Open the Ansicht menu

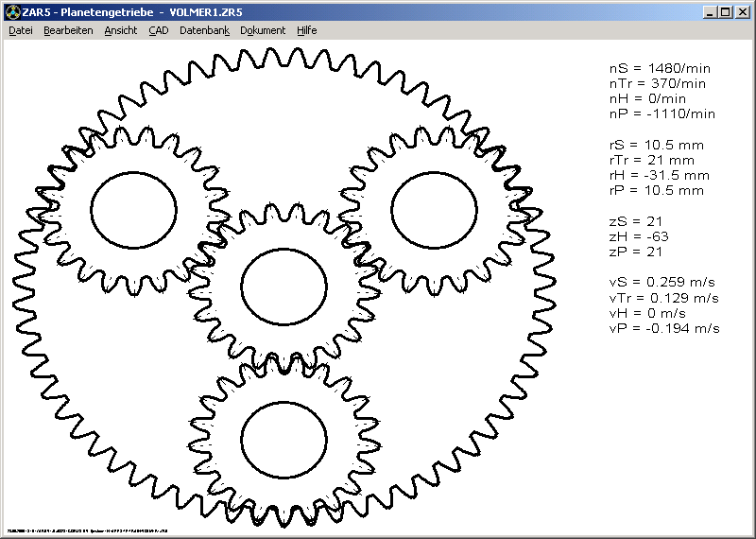[x=121, y=30]
